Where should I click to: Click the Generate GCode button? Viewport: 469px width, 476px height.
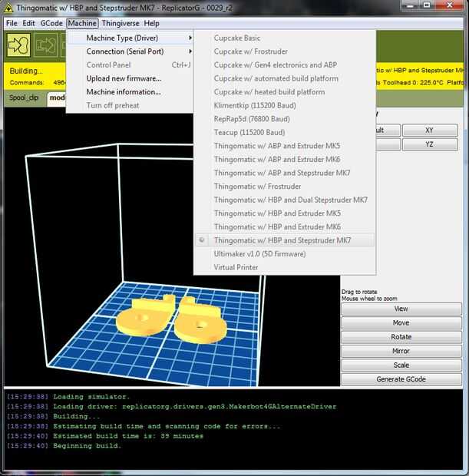point(401,379)
